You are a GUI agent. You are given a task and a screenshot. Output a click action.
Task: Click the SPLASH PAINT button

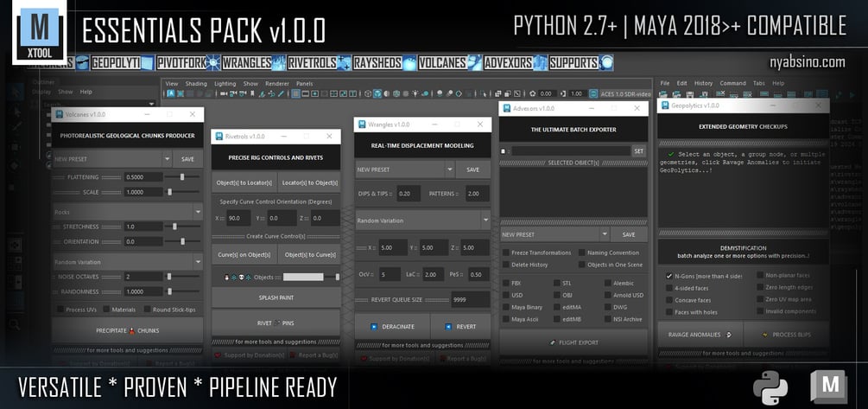[276, 297]
